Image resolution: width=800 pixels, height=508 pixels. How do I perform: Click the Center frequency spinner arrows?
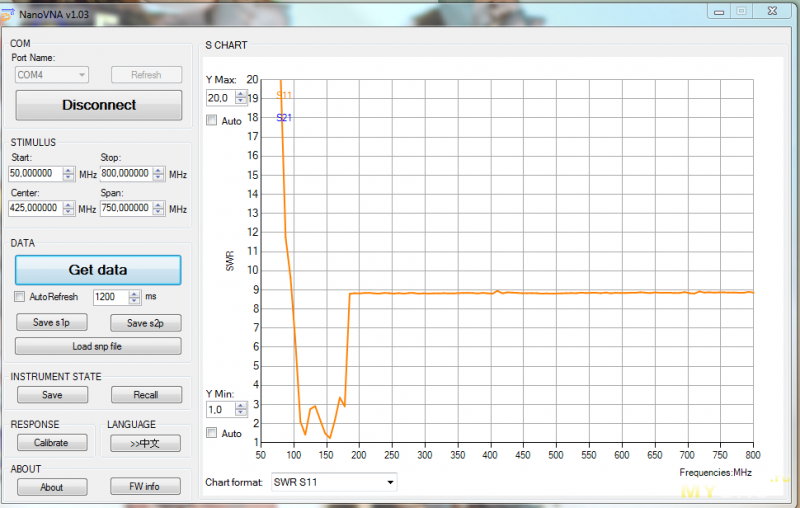tap(69, 209)
